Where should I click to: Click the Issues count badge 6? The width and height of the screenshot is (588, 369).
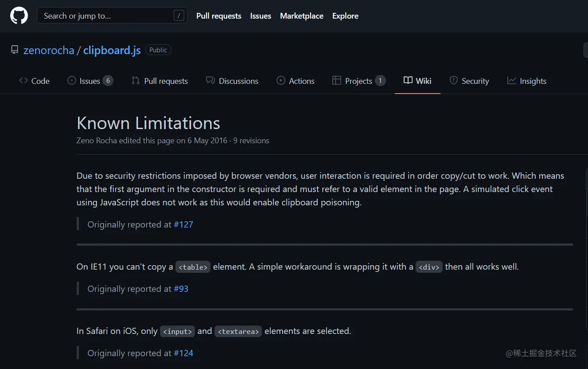(108, 81)
